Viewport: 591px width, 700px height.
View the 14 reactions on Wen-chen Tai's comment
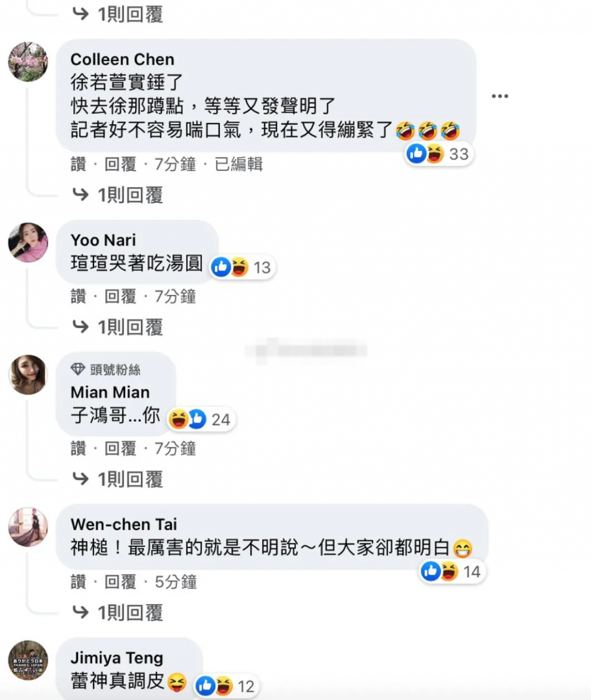(x=452, y=572)
